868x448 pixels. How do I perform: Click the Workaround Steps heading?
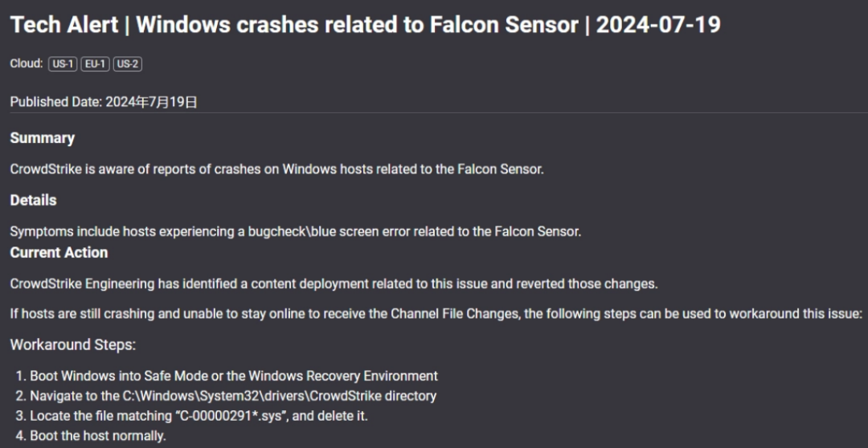click(x=73, y=345)
